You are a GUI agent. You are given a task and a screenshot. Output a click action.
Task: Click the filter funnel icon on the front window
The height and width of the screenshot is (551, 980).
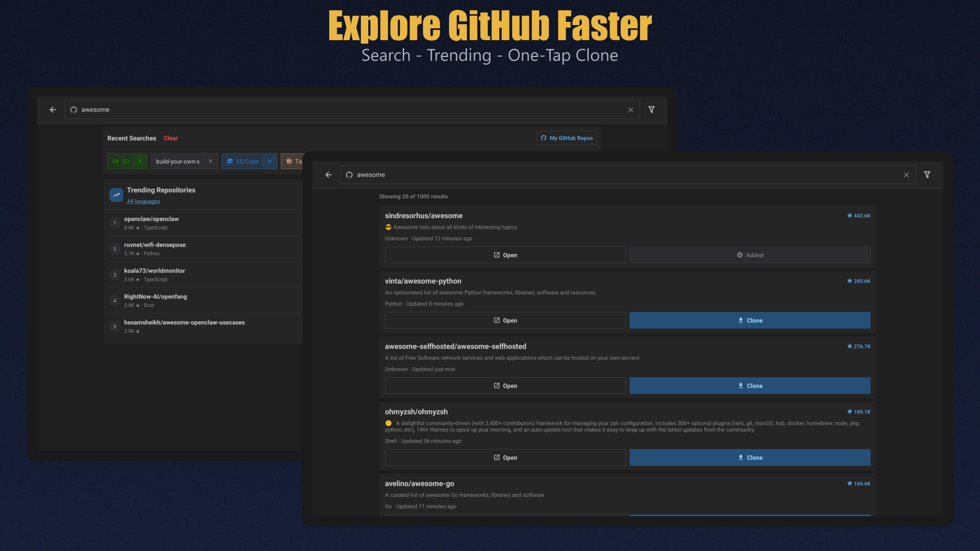tap(927, 174)
